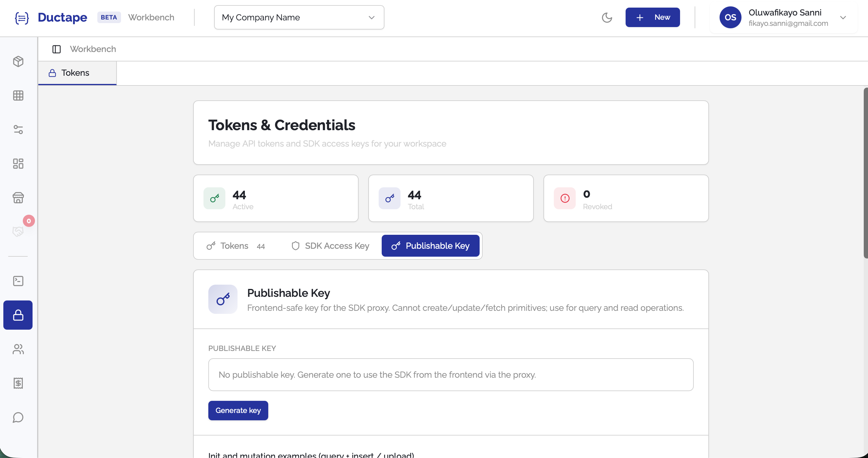Open the marketplace storefront sidebar icon

click(x=18, y=198)
